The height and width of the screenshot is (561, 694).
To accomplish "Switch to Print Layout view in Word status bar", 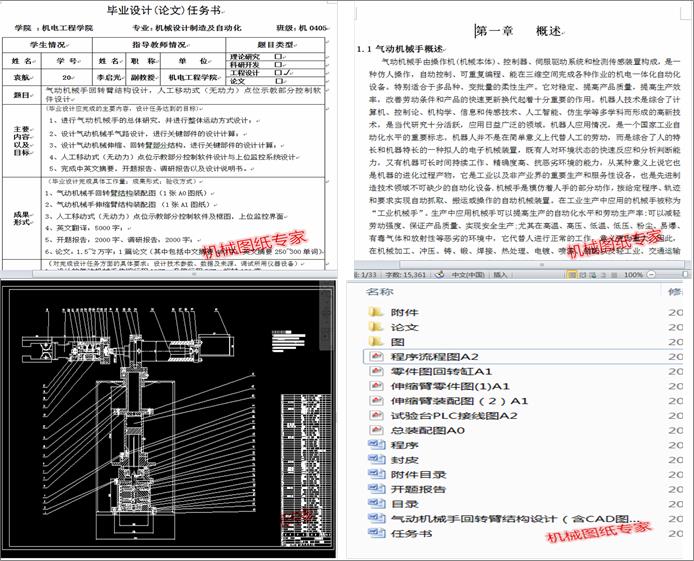I will coord(572,275).
